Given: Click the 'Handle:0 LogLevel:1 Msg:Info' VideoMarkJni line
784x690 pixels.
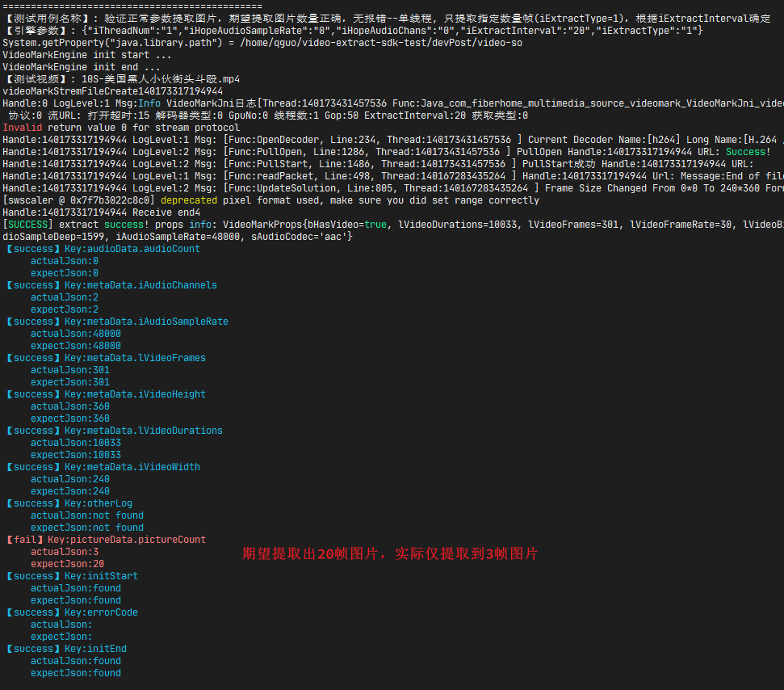Looking at the screenshot, I should 393,103.
